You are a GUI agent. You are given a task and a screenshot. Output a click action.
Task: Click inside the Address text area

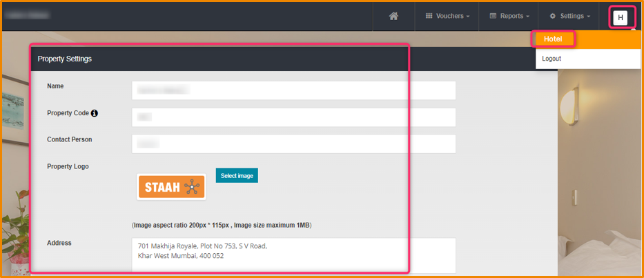293,255
